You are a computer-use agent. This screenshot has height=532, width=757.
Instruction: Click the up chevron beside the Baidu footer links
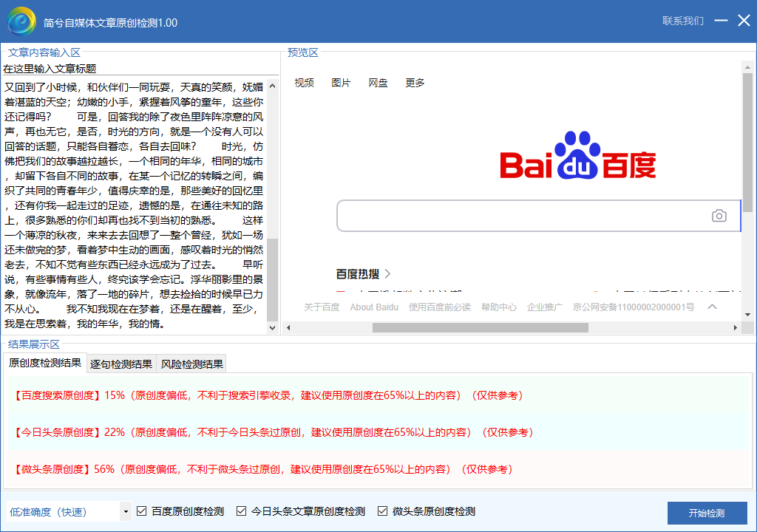[712, 307]
